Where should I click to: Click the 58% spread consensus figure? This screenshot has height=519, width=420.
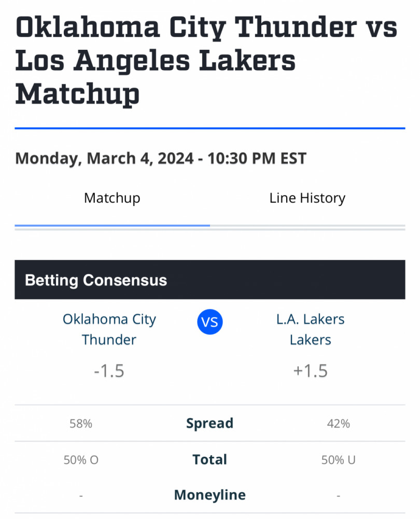point(81,424)
